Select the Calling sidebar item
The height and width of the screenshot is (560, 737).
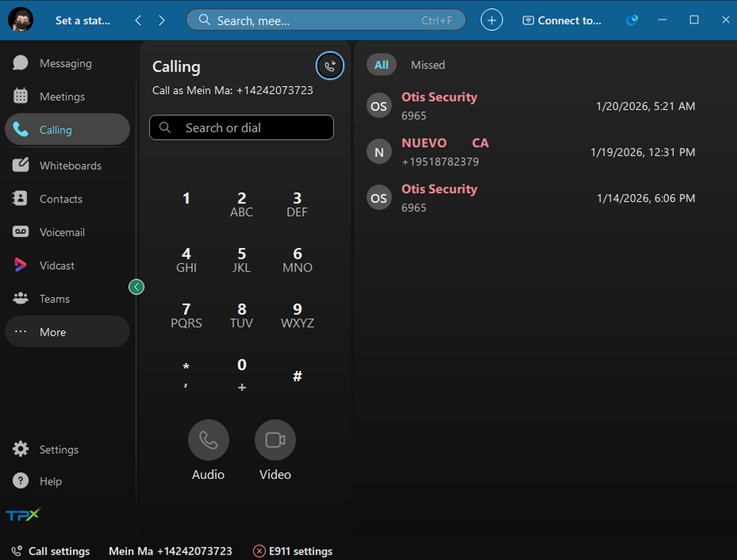tap(67, 130)
